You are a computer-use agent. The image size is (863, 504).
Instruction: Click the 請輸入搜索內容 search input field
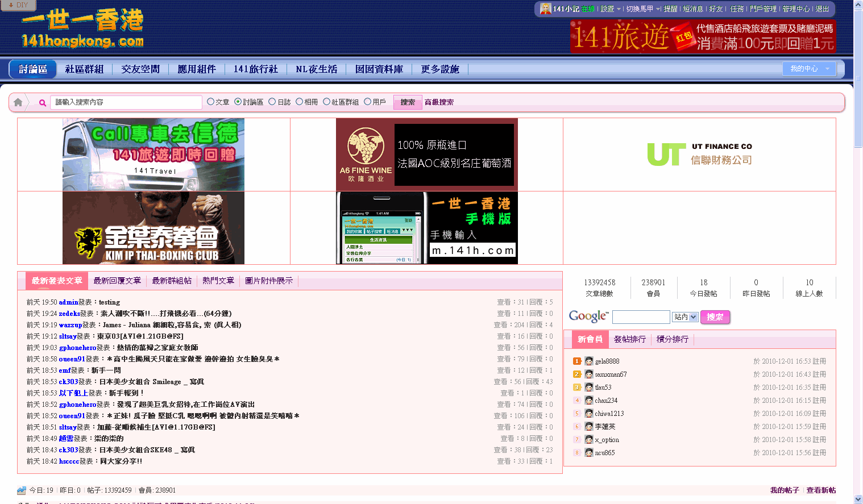point(126,102)
